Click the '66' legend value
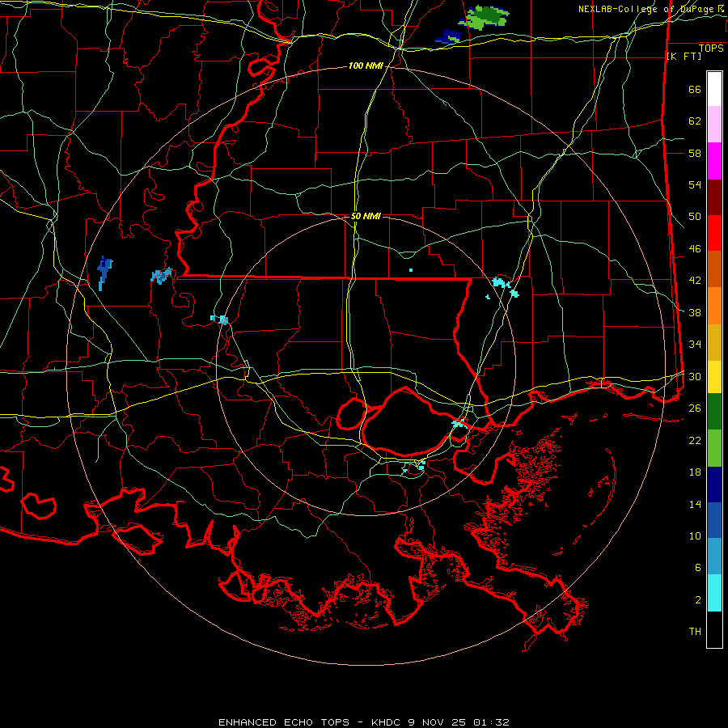The width and height of the screenshot is (728, 728). (695, 90)
